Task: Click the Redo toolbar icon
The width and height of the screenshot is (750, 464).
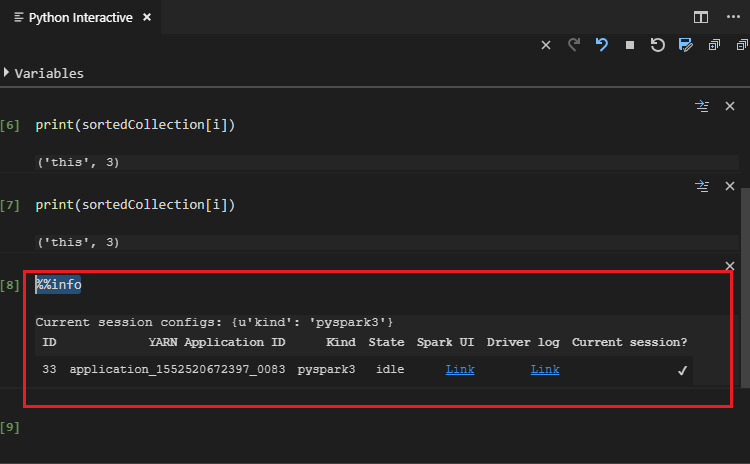Action: click(574, 45)
